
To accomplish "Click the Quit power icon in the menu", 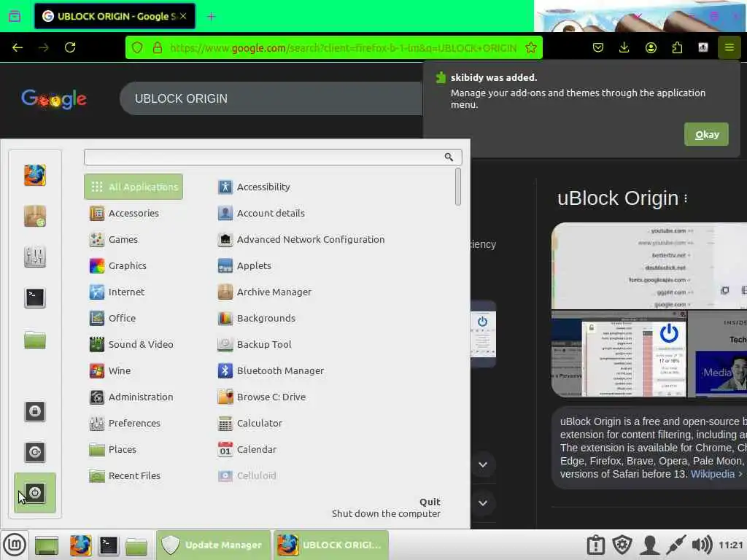I will pyautogui.click(x=35, y=493).
